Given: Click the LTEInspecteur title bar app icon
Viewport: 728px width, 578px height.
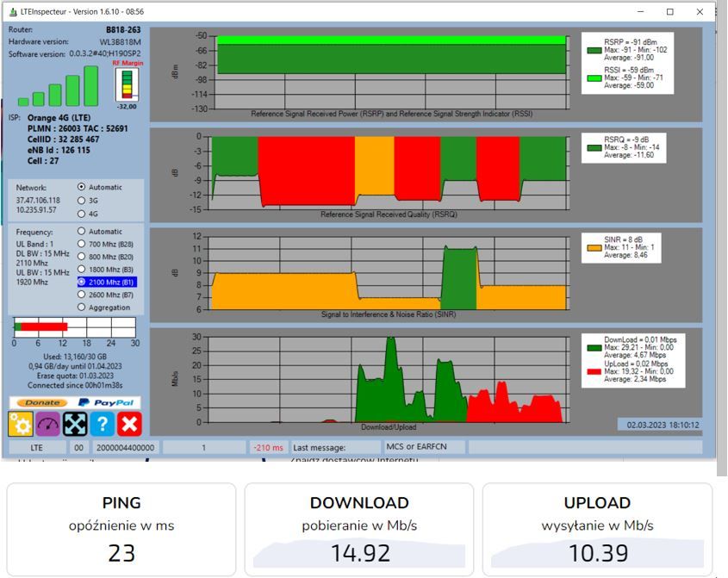Looking at the screenshot, I should tap(13, 12).
